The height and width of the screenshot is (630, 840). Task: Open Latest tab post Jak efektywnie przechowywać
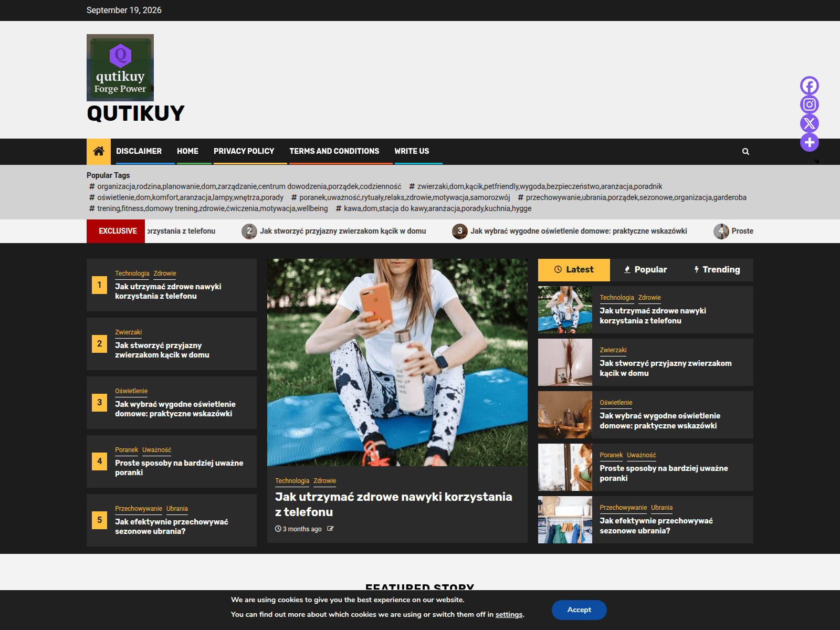[x=656, y=526]
